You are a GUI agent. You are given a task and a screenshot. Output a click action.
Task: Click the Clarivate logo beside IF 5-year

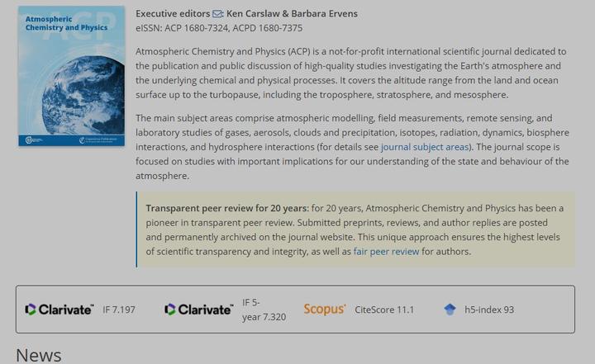(198, 310)
